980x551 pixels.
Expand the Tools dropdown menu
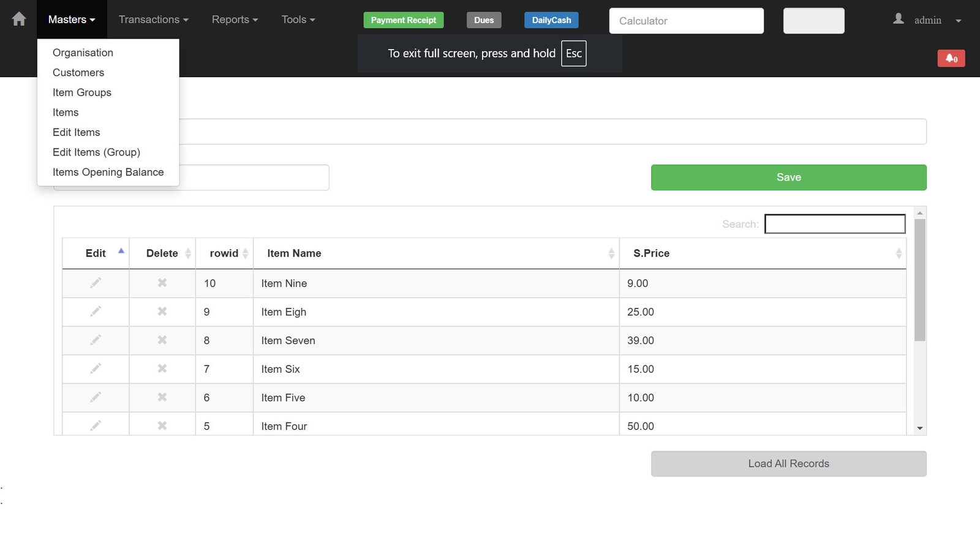click(x=298, y=20)
